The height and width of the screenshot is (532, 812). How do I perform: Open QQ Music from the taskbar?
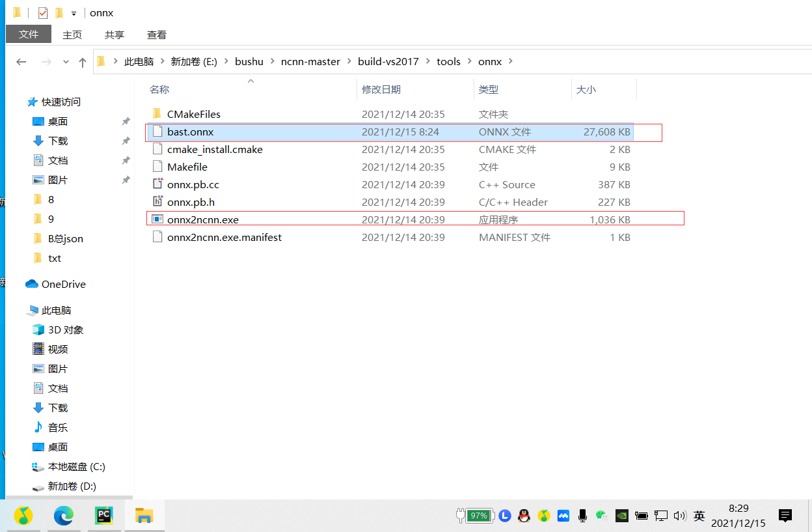(x=23, y=516)
